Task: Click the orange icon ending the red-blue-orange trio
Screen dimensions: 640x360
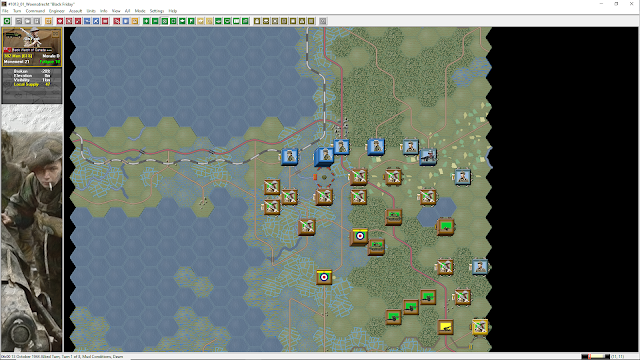Action: [135, 21]
